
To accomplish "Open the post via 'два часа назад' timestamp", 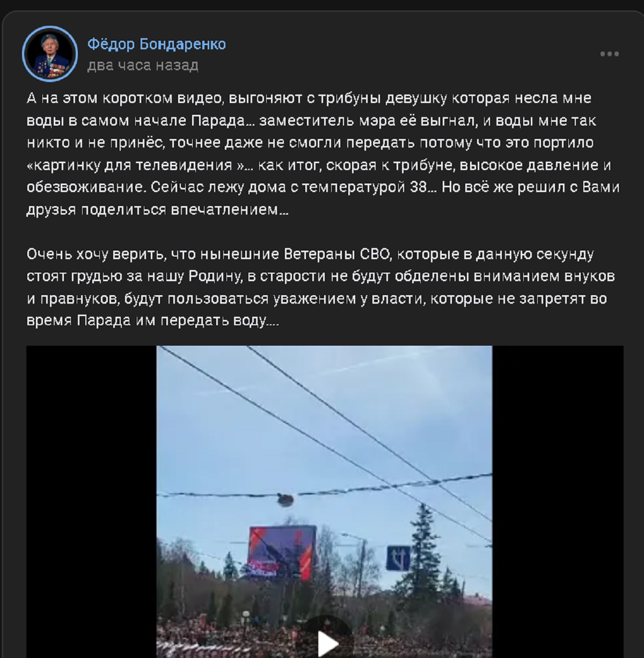I will 143,65.
